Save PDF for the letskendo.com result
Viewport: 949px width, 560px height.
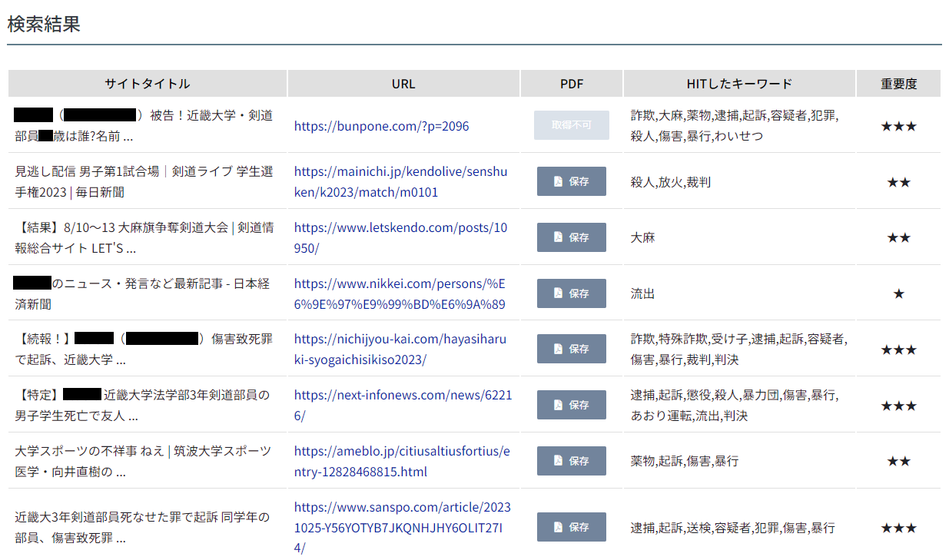(571, 237)
